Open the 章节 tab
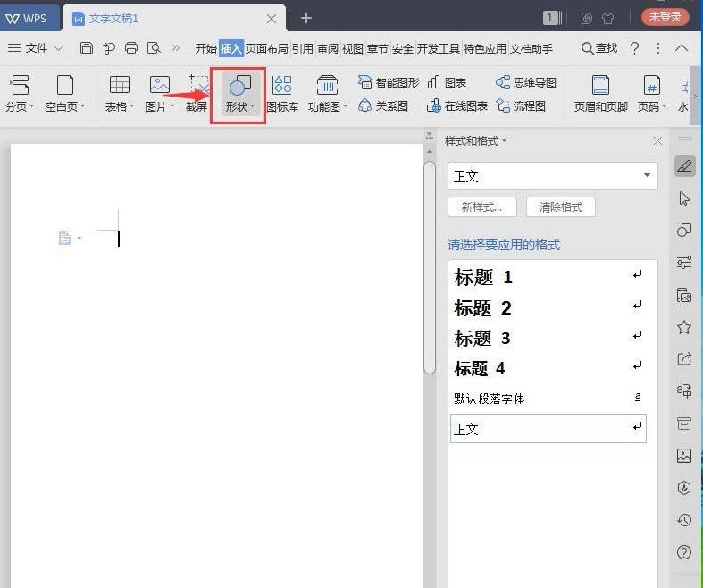Image resolution: width=703 pixels, height=588 pixels. (x=378, y=48)
